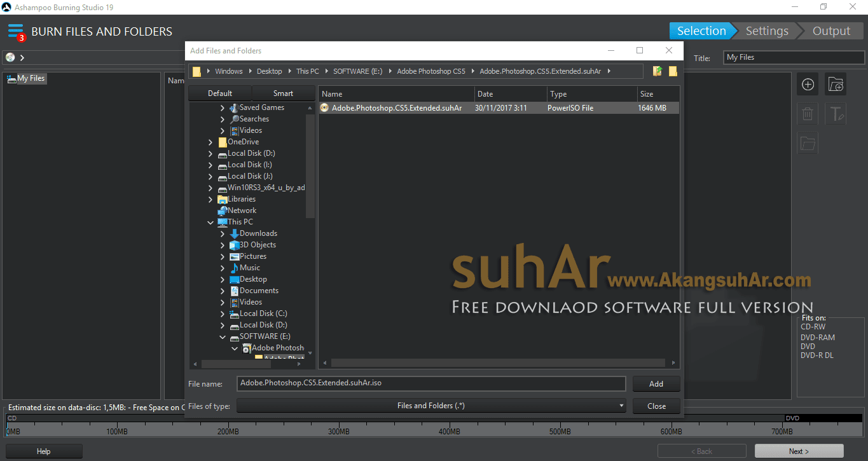Expand the Libraries tree node

[210, 199]
